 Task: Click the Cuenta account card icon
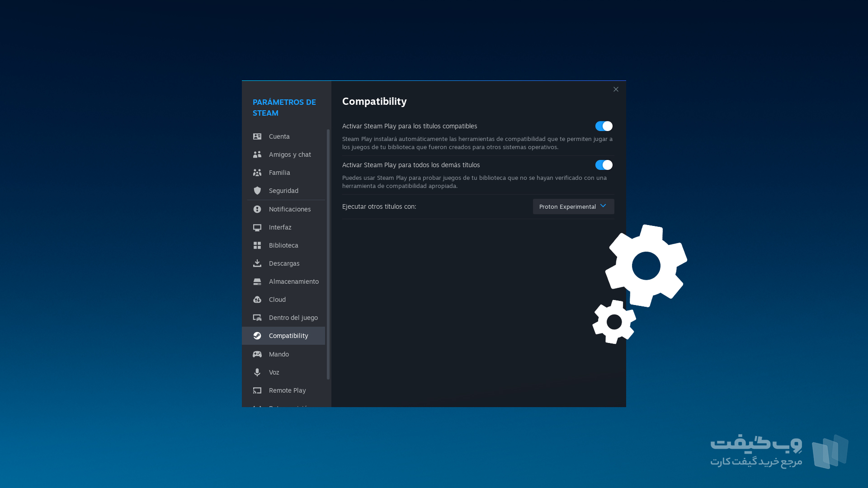coord(257,136)
